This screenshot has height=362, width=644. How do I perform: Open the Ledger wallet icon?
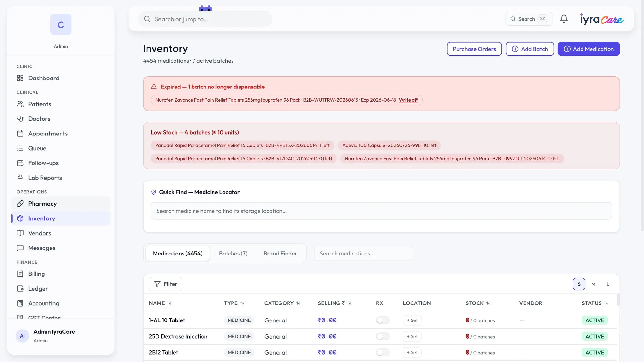click(x=20, y=289)
